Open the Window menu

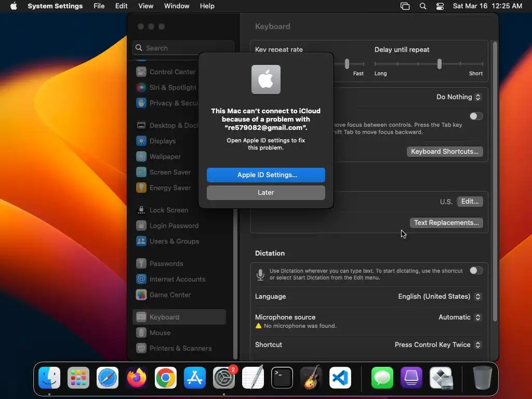click(177, 6)
